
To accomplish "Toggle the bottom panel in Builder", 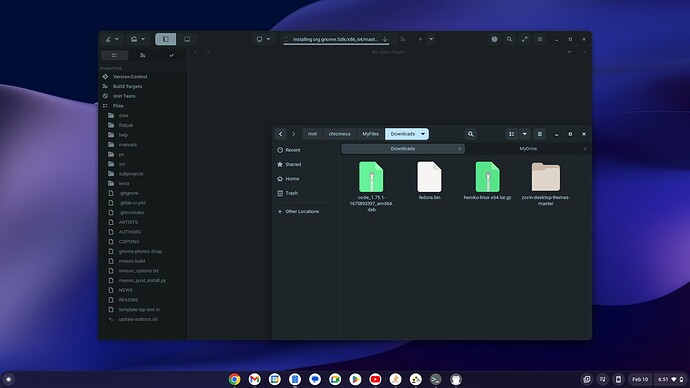I will tap(187, 39).
